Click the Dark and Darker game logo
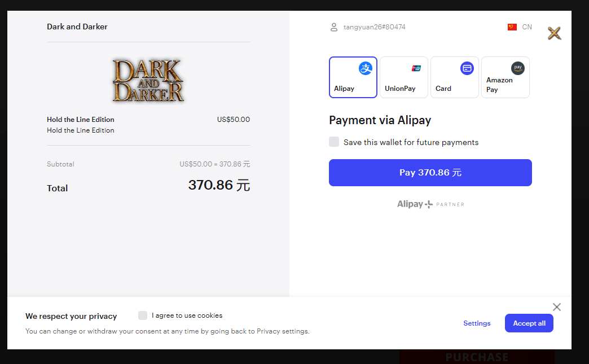Screen dimensions: 589x364 pyautogui.click(x=148, y=80)
